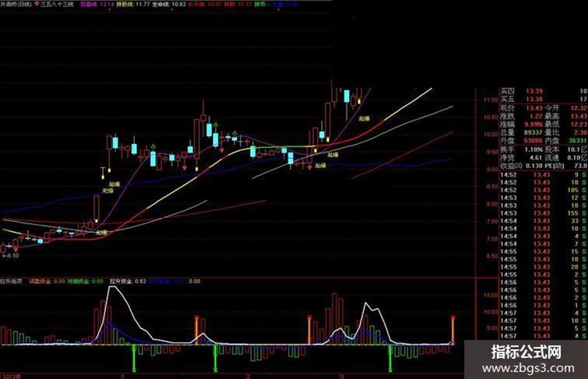Click the 试盘资金 legend label
Image resolution: width=588 pixels, height=379 pixels.
[40, 281]
